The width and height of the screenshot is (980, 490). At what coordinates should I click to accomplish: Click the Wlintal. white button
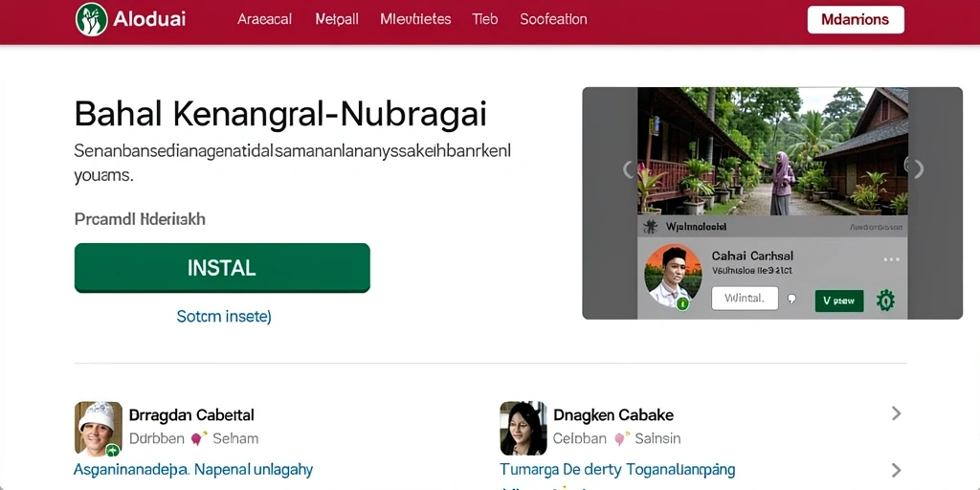tap(745, 299)
